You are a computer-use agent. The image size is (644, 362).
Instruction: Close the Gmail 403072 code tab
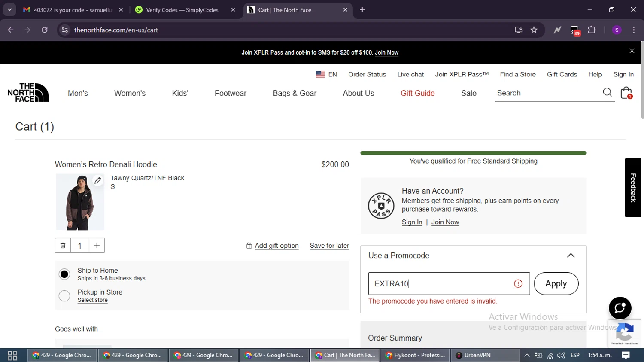pos(121,9)
